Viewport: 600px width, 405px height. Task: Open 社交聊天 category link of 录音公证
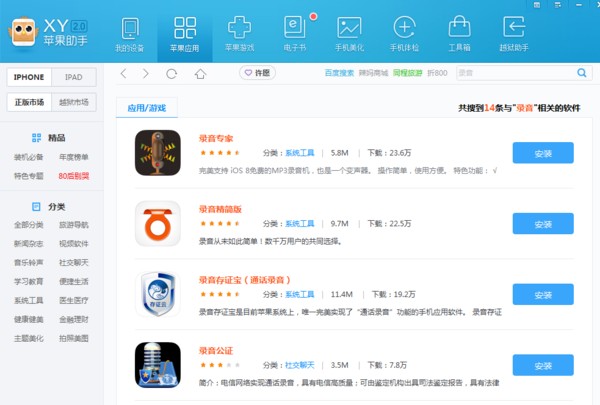[x=300, y=365]
